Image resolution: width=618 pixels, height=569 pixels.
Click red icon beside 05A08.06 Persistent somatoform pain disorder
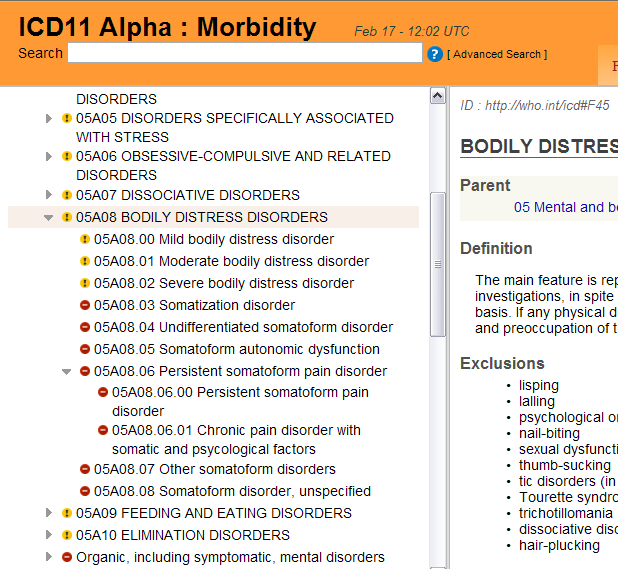point(85,371)
